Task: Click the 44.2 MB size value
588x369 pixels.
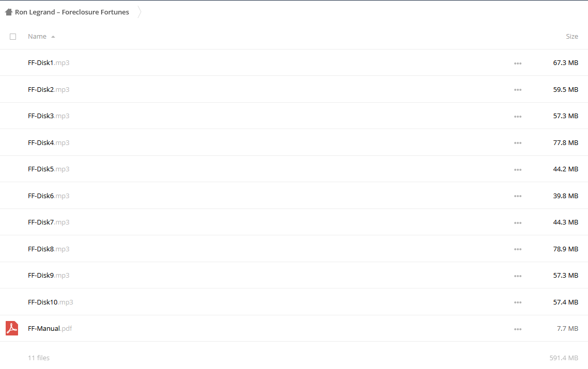Action: point(565,169)
